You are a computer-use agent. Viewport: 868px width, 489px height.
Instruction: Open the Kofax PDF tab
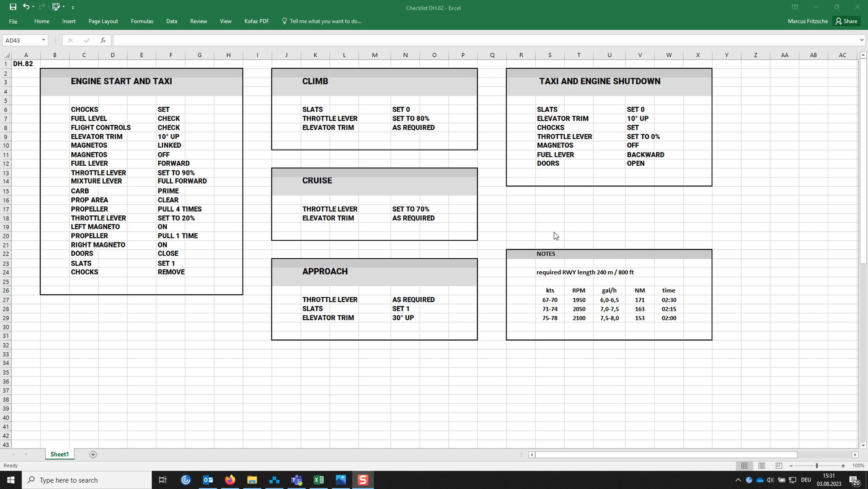[x=257, y=21]
